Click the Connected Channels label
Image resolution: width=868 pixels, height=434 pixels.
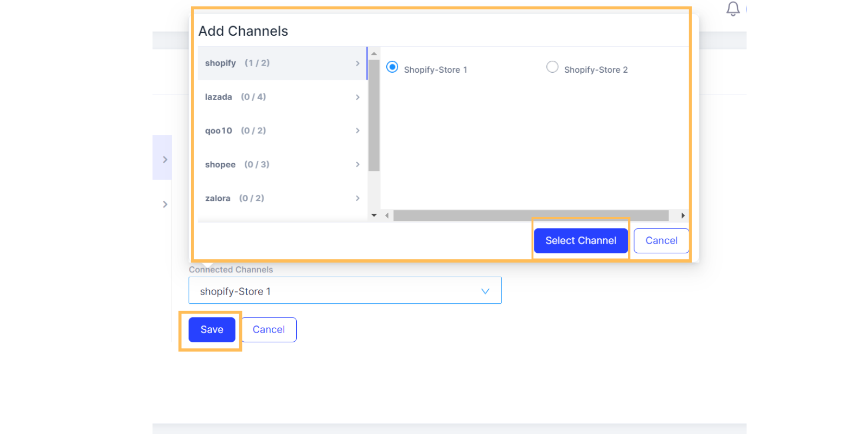pos(231,270)
